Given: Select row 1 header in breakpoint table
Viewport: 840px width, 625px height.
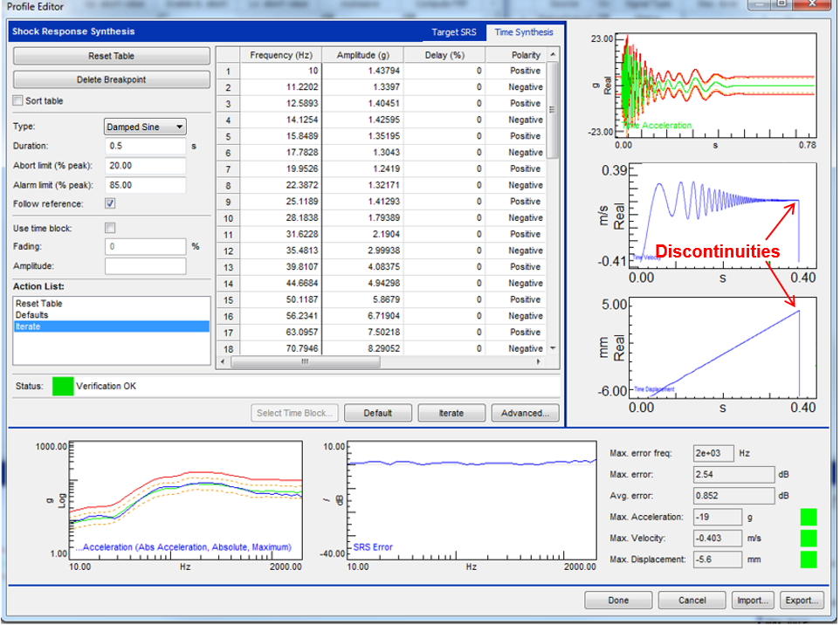Looking at the screenshot, I should click(x=228, y=72).
